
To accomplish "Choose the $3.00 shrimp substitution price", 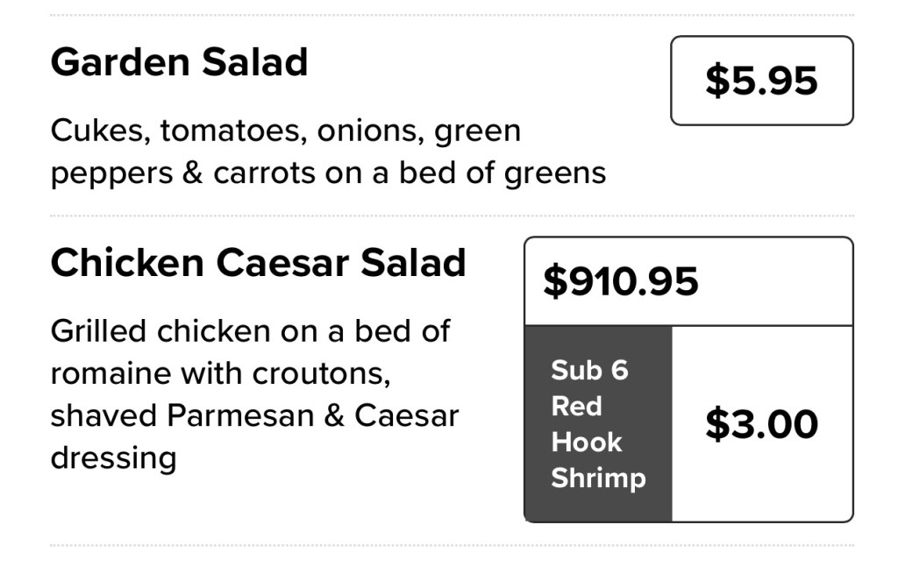I will click(x=761, y=424).
